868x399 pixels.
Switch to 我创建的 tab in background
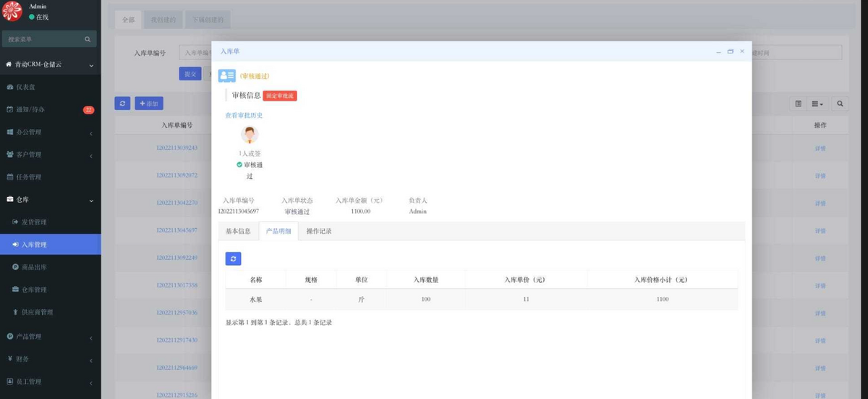[x=163, y=20]
